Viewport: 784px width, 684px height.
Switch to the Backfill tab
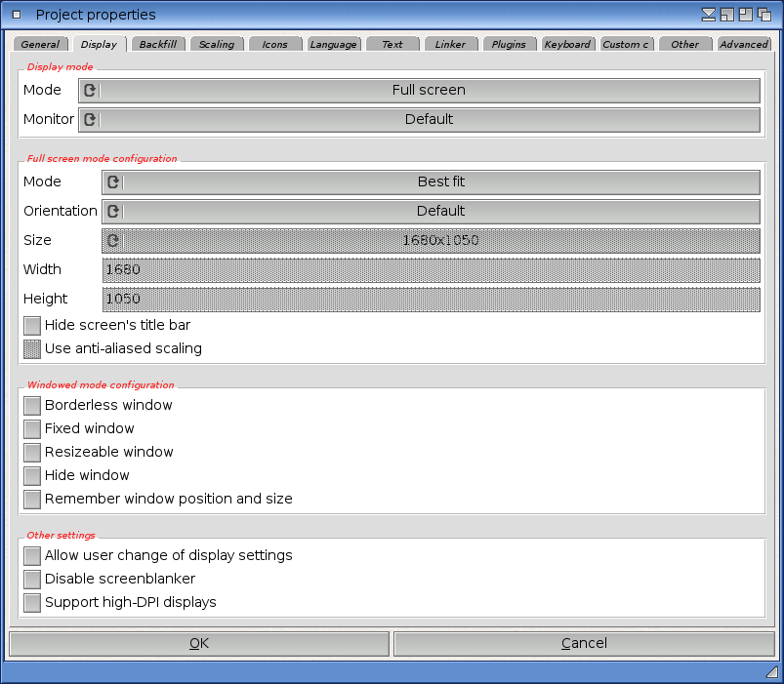pos(158,44)
